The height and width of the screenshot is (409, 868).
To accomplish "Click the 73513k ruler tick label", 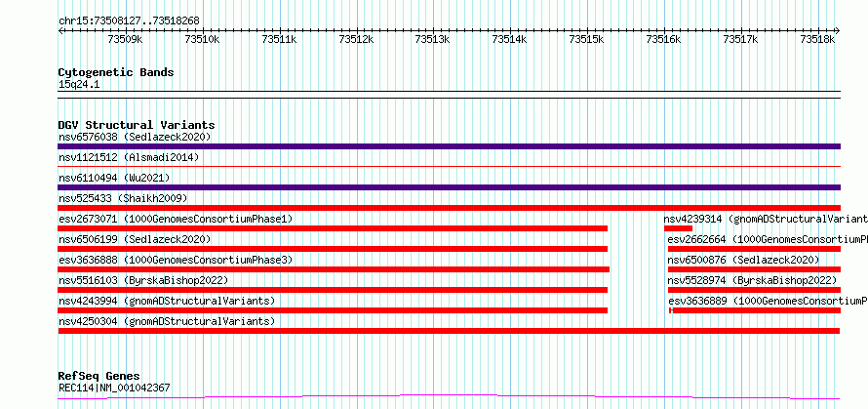I will 433,39.
